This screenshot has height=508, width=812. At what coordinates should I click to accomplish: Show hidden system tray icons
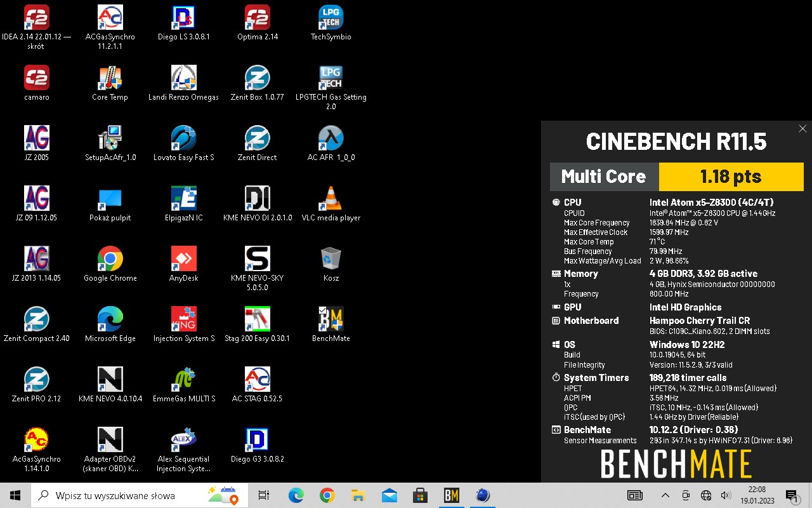665,495
